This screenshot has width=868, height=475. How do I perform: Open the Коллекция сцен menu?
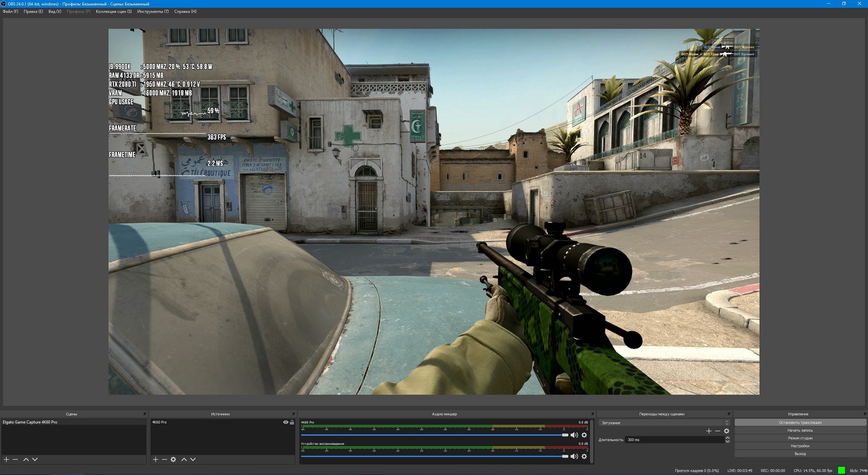[114, 11]
